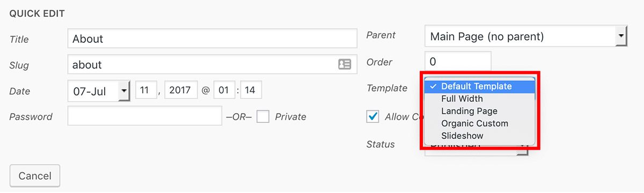Toggle the Private checkbox
644x193 pixels.
263,116
